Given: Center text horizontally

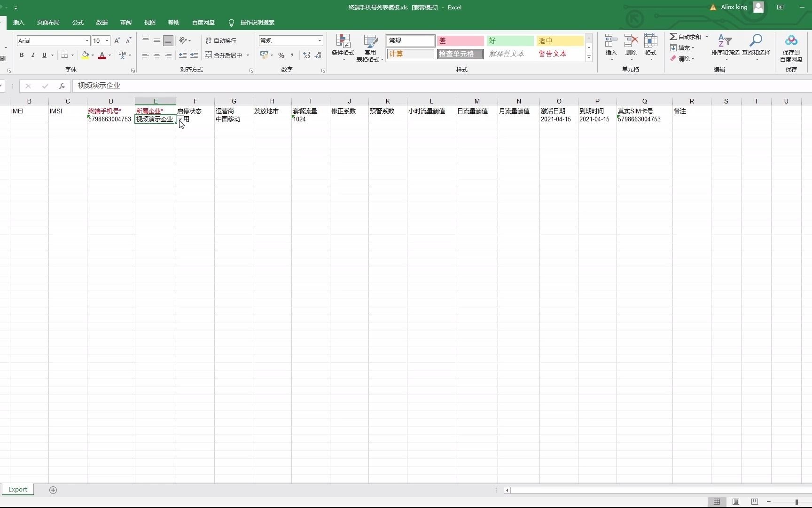Looking at the screenshot, I should pyautogui.click(x=157, y=55).
